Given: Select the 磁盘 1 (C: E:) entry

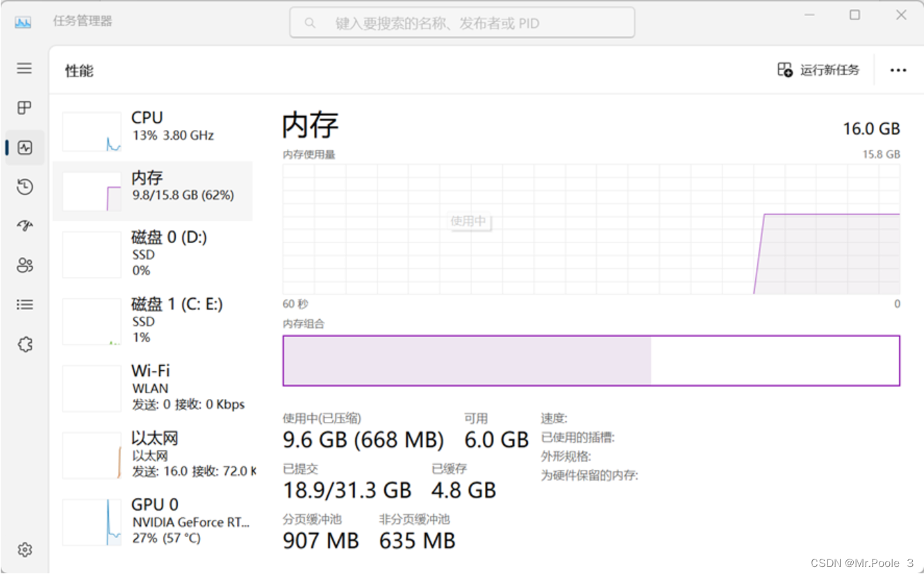Looking at the screenshot, I should click(x=153, y=320).
